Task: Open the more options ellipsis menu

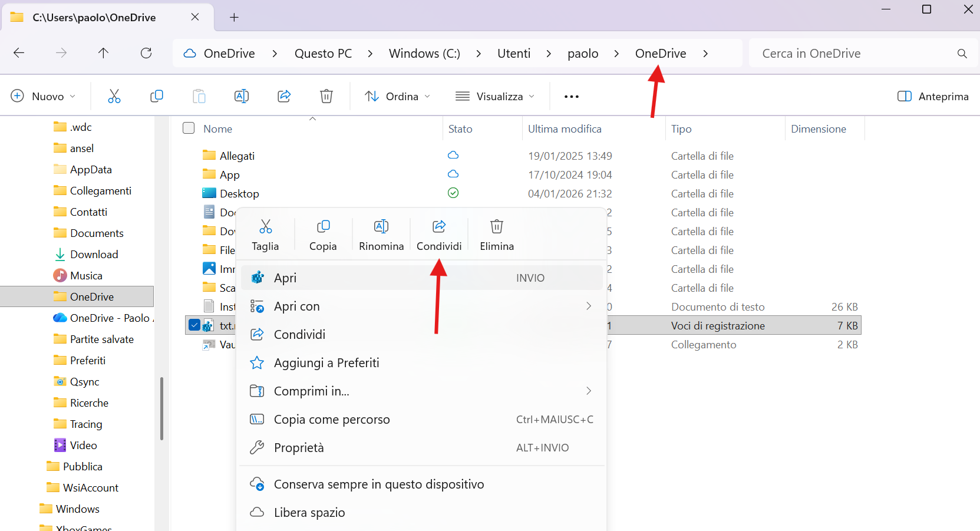Action: pos(572,97)
